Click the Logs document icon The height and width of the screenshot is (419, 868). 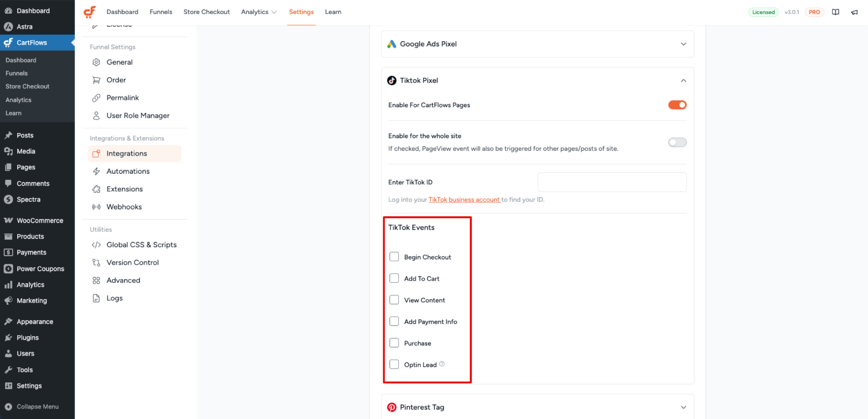pyautogui.click(x=96, y=298)
